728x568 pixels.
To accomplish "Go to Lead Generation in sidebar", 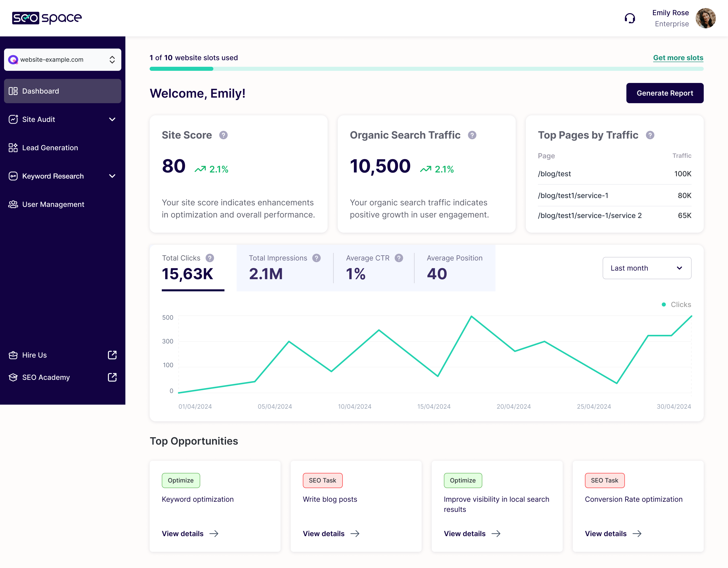I will click(x=50, y=148).
